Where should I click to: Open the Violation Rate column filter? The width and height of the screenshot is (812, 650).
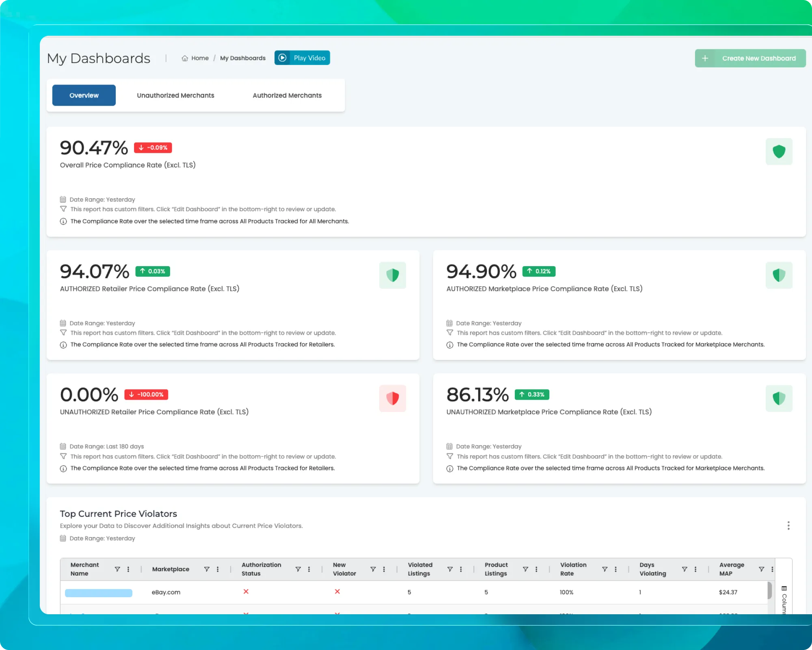[x=605, y=569]
